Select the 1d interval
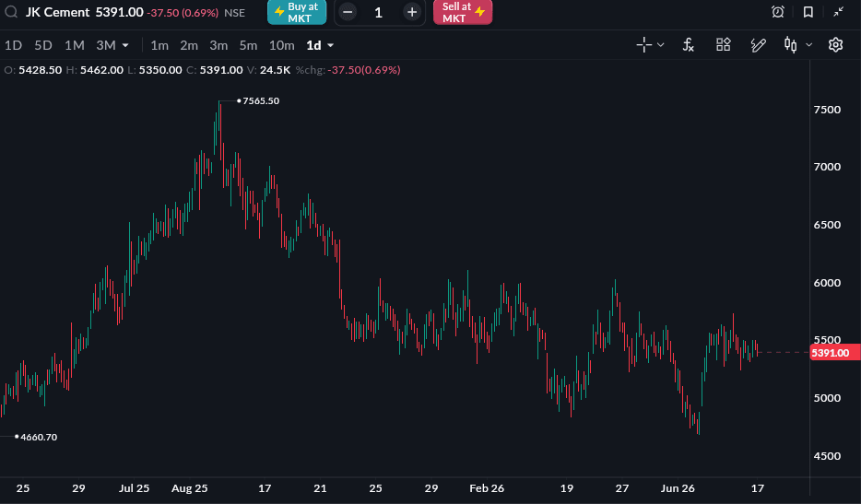This screenshot has height=504, width=861. [x=313, y=45]
